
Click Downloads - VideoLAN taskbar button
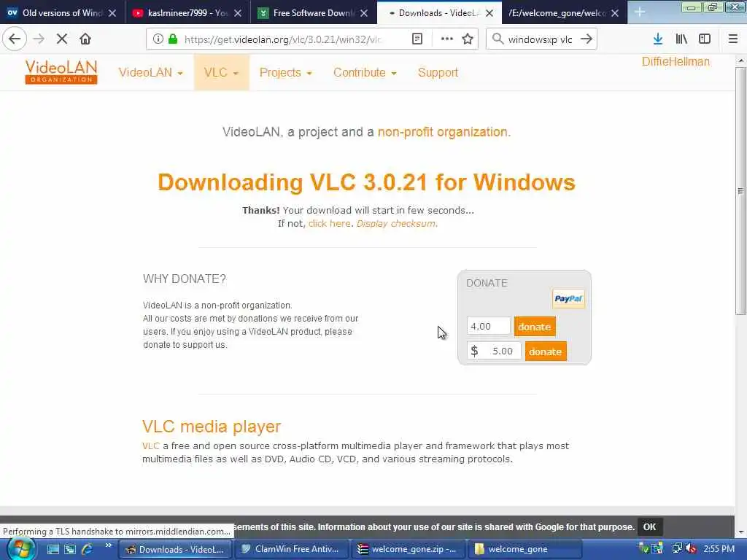175,549
